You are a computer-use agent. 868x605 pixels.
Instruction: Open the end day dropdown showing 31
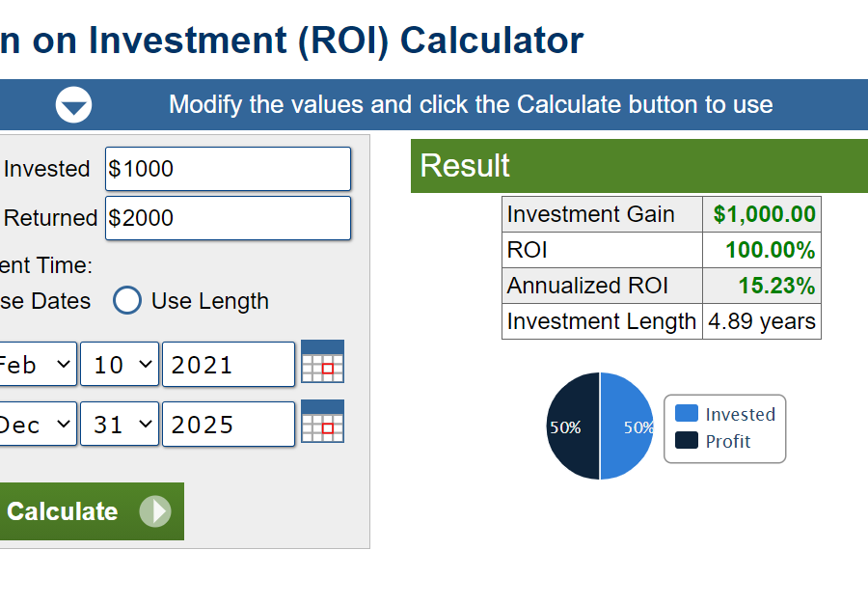point(120,425)
